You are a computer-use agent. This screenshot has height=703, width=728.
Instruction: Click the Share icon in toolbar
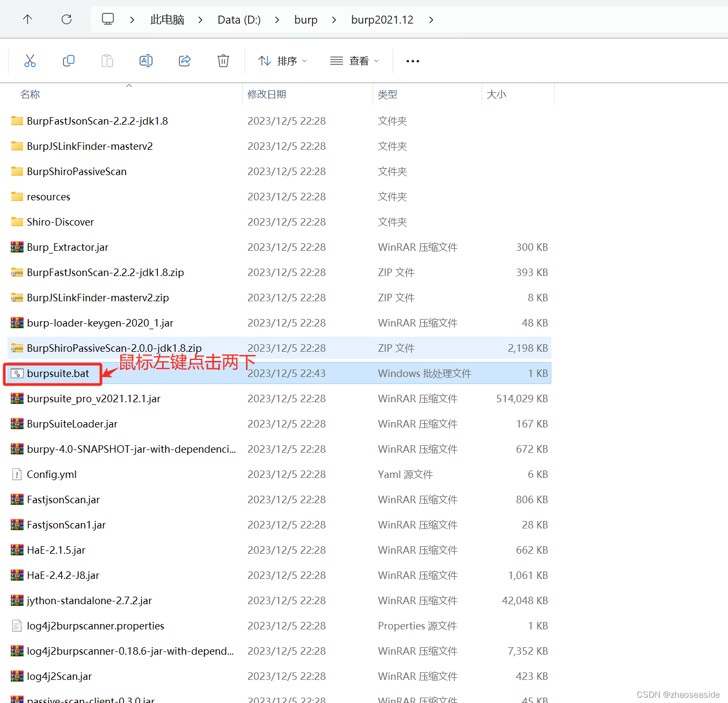185,61
